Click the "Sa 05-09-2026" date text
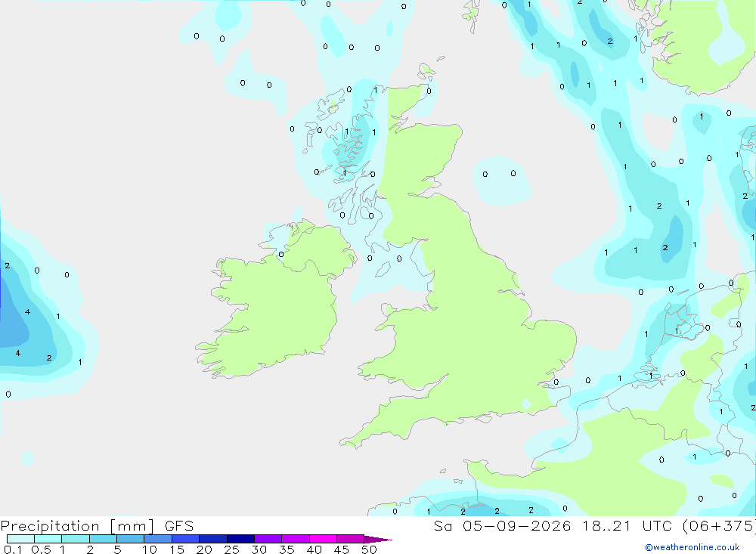756x554 pixels. click(502, 526)
